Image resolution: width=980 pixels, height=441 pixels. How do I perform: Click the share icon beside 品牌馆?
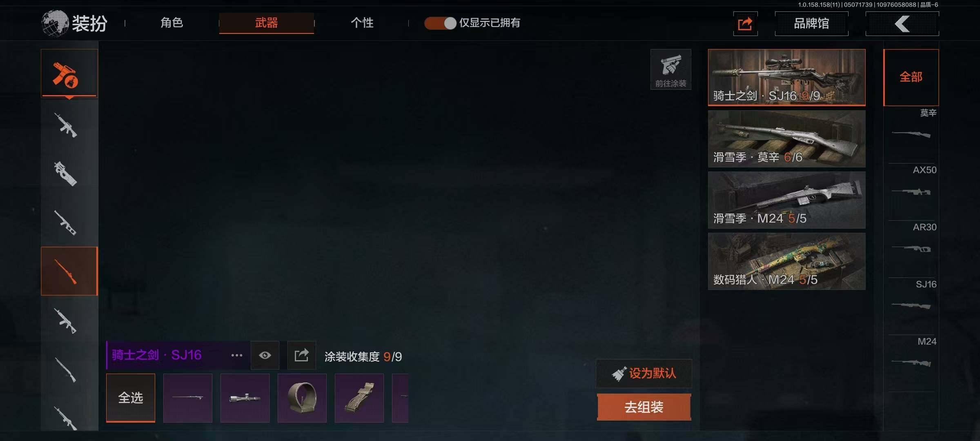(745, 24)
